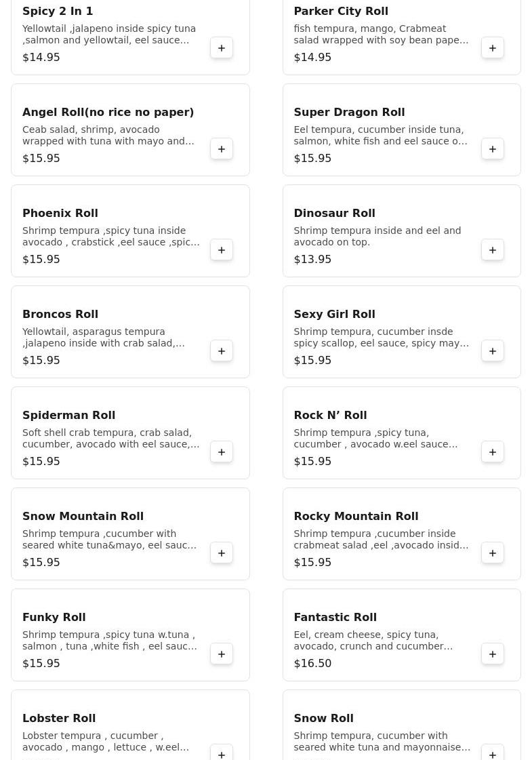The width and height of the screenshot is (532, 760).
Task: Open Dinosaur Roll item title
Action: pos(334,214)
